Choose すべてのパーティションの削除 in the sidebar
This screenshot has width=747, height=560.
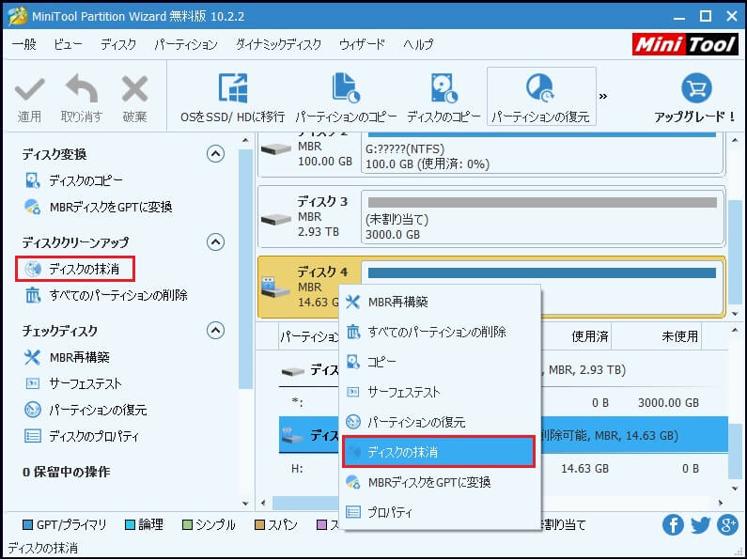pos(106,295)
